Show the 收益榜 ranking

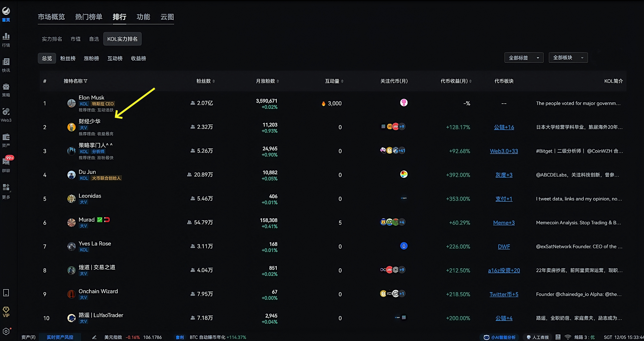click(139, 58)
